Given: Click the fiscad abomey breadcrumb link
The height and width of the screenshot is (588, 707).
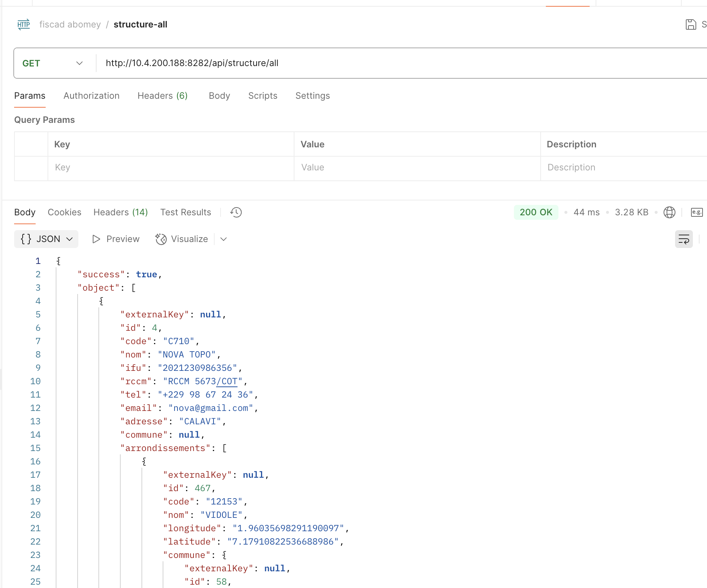Looking at the screenshot, I should tap(70, 24).
